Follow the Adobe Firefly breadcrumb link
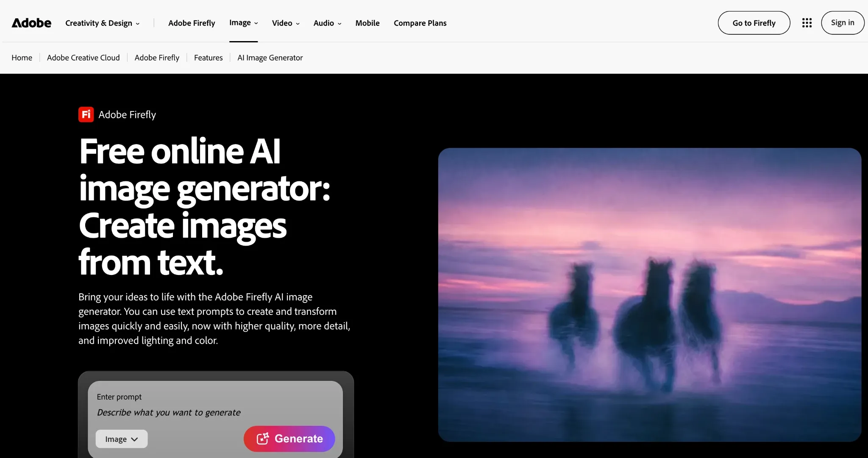The image size is (868, 458). [x=157, y=58]
